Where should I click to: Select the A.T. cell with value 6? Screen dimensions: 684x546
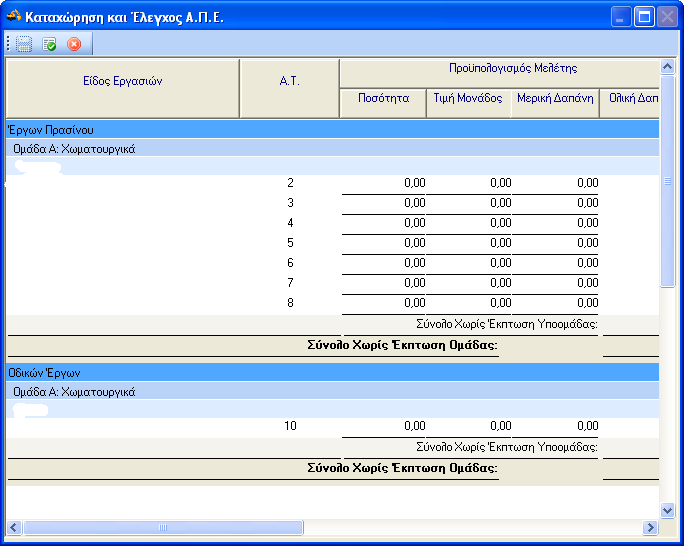(x=290, y=263)
